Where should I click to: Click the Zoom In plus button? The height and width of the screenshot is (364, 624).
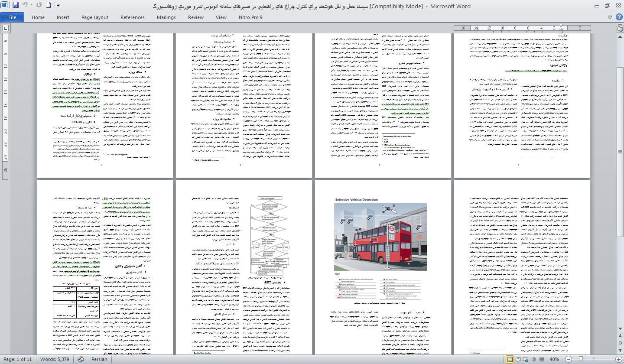click(x=619, y=359)
